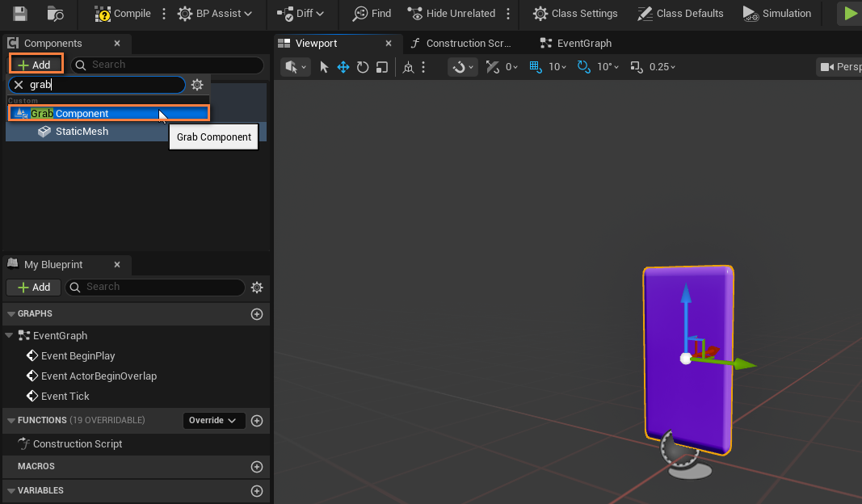Add a new component with Add button
The width and height of the screenshot is (862, 504).
[36, 65]
